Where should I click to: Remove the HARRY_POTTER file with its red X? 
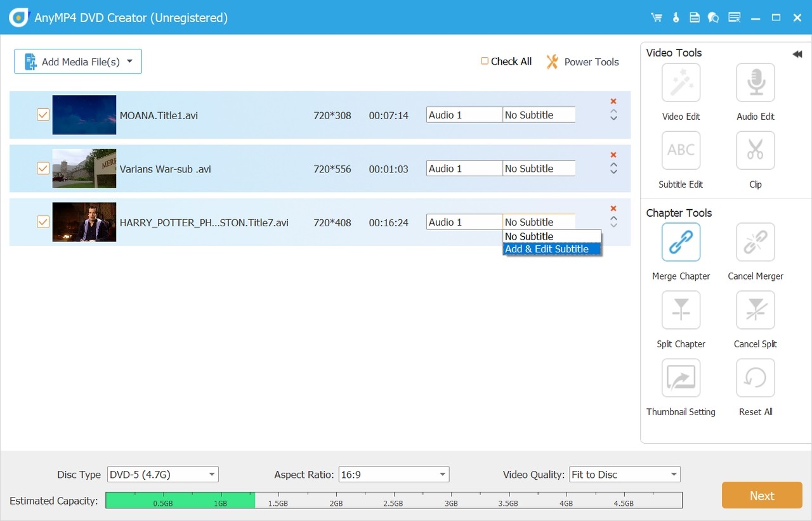[613, 209]
